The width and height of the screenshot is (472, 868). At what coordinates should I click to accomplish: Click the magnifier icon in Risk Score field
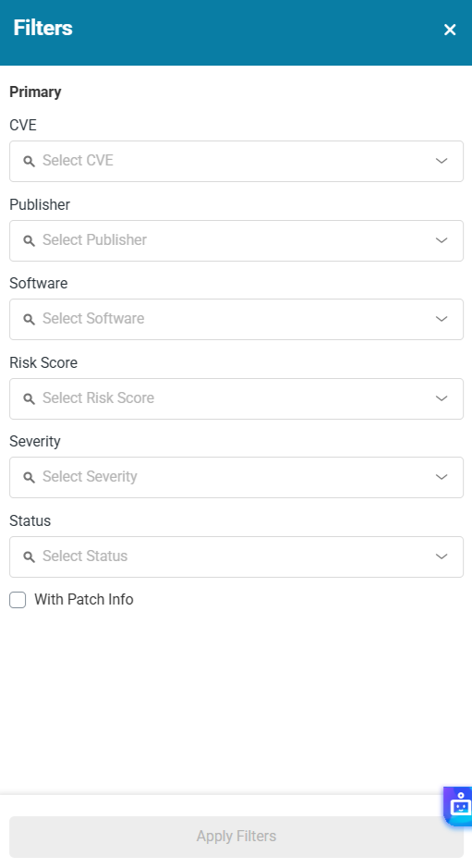[x=29, y=398]
